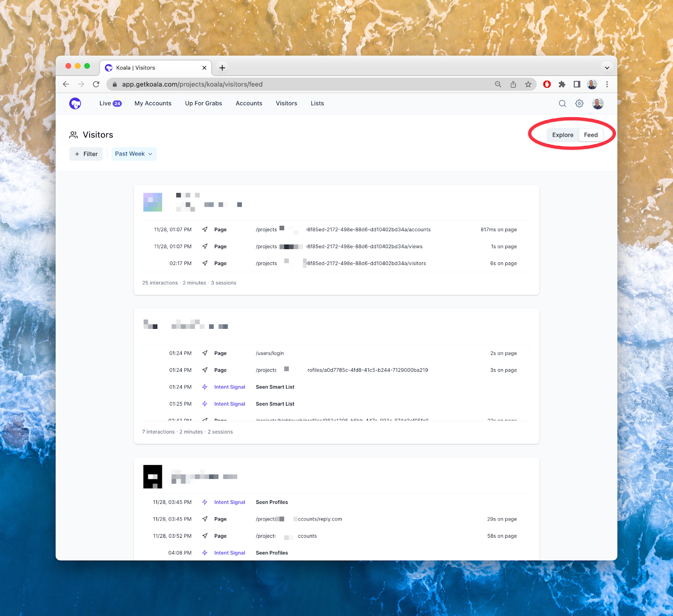
Task: Click the first Seen Smart List intent signal
Action: pos(275,387)
